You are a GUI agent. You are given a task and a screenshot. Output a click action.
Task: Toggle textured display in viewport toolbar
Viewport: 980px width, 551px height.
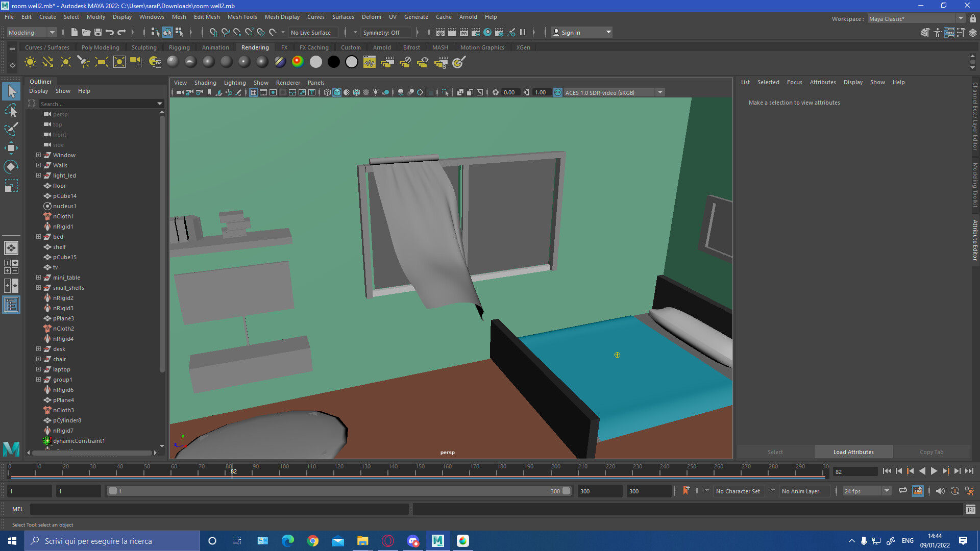click(366, 92)
